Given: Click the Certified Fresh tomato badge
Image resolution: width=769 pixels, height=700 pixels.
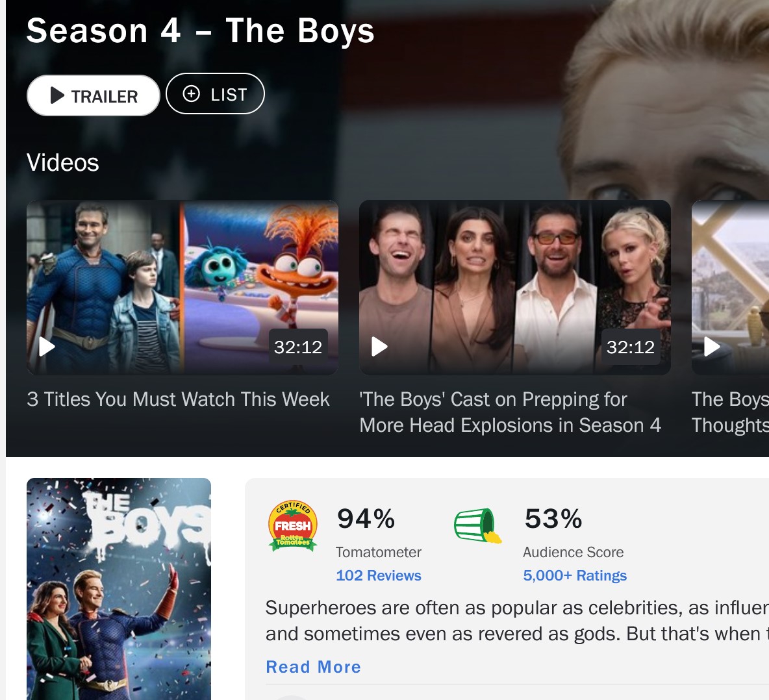Looking at the screenshot, I should click(x=293, y=527).
